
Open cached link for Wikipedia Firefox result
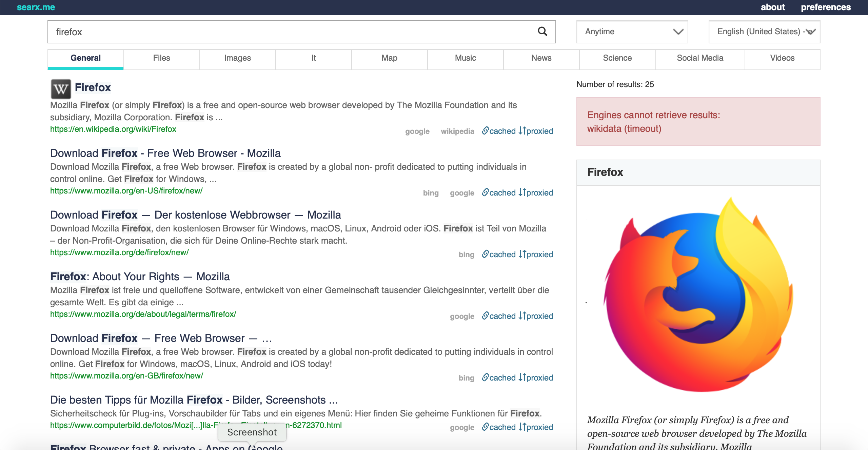pyautogui.click(x=498, y=131)
